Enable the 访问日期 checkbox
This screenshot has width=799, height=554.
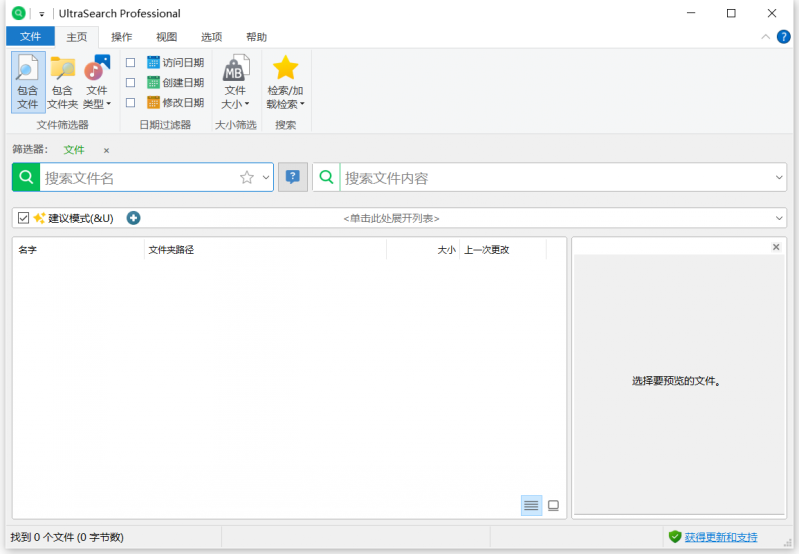[130, 62]
